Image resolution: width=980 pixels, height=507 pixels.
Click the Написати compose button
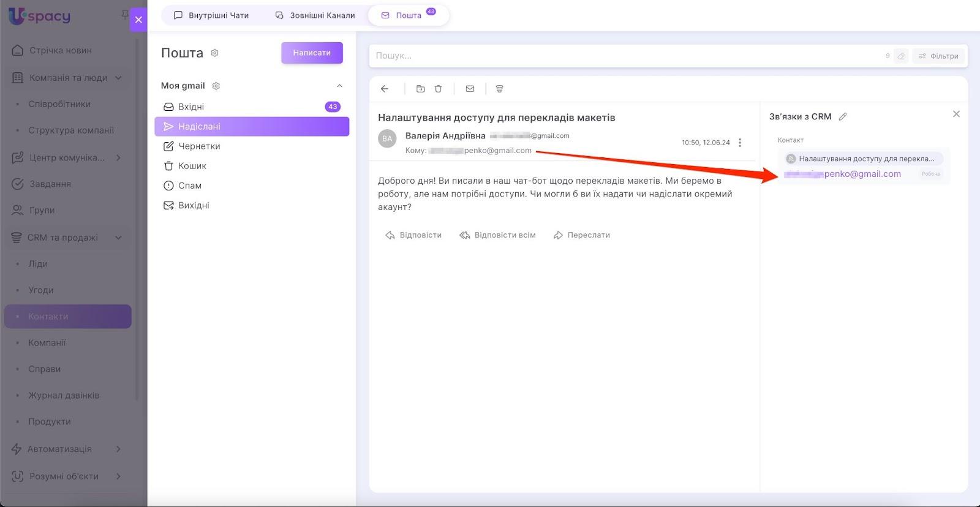point(312,53)
